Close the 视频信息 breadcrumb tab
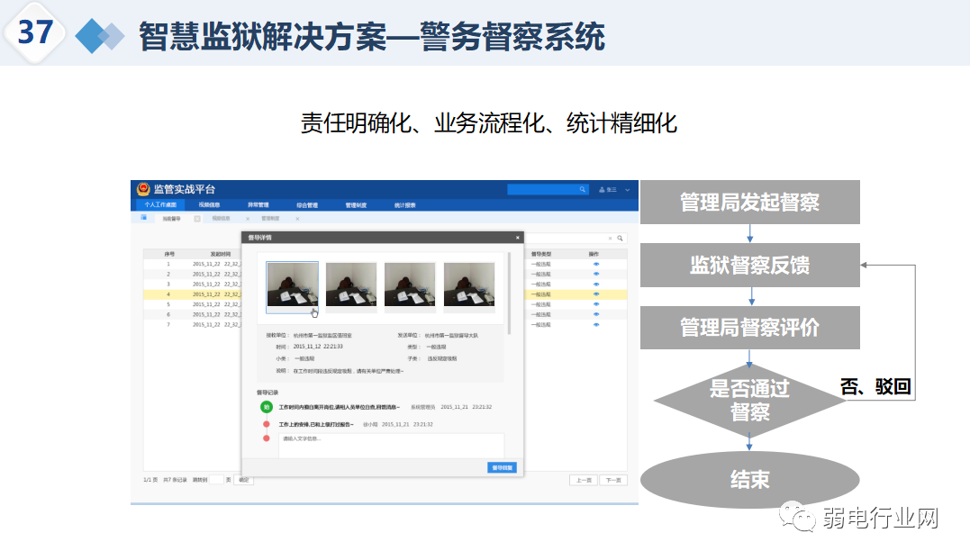 coord(246,217)
